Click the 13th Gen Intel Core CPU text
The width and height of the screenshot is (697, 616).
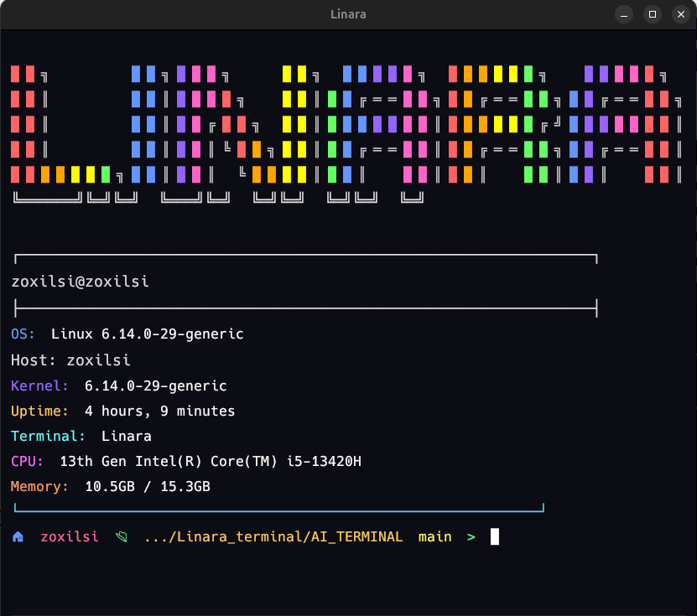click(x=211, y=462)
